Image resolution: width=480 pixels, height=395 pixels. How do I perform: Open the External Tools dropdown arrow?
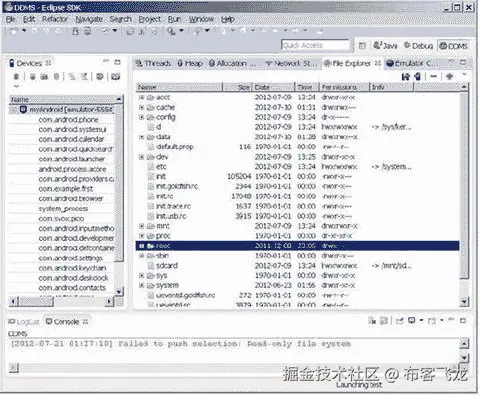click(x=182, y=31)
